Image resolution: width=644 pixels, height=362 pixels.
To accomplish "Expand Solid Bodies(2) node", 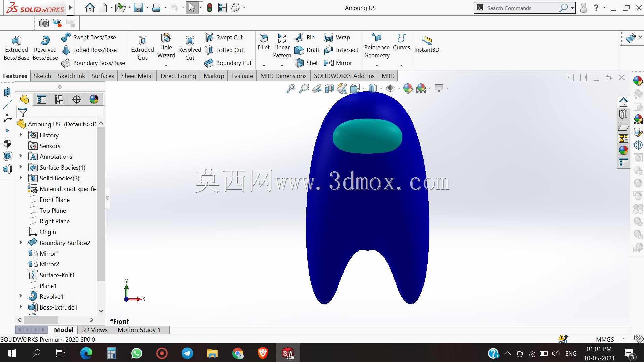I will point(21,178).
